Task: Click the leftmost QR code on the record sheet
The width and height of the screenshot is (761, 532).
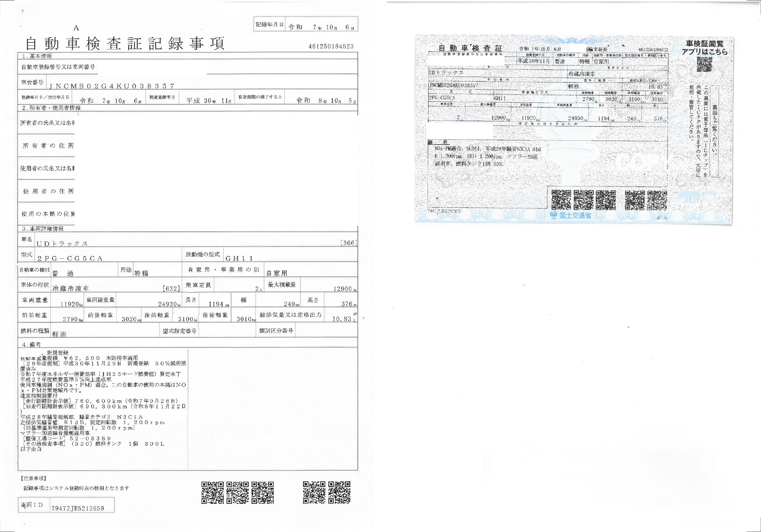Action: (212, 493)
